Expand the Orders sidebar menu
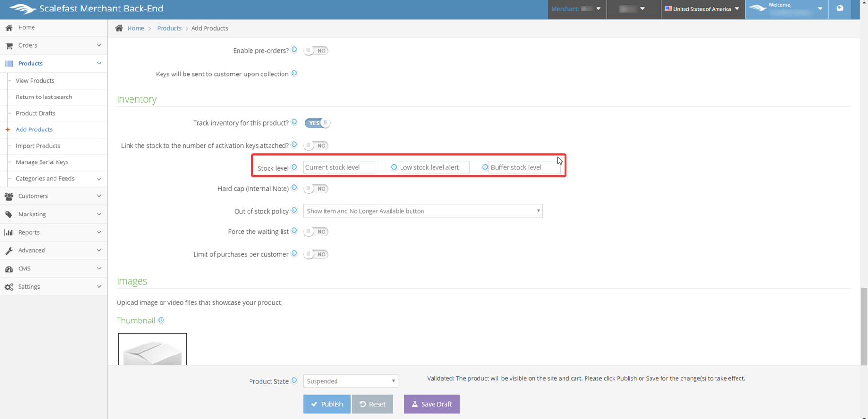 tap(54, 45)
